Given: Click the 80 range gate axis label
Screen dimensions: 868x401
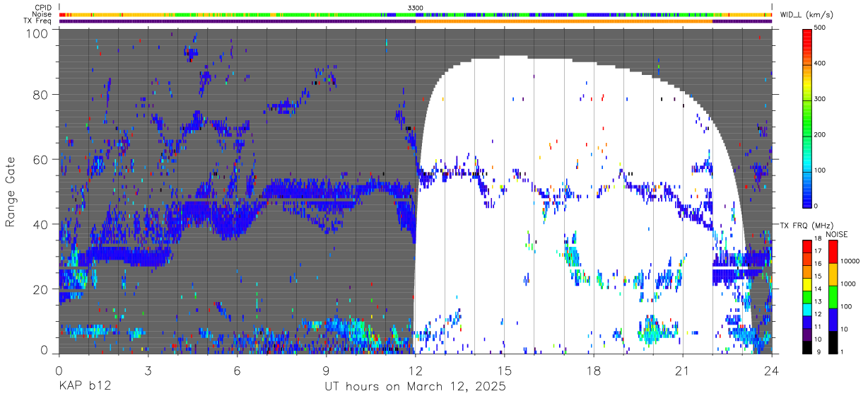Looking at the screenshot, I should point(40,94).
